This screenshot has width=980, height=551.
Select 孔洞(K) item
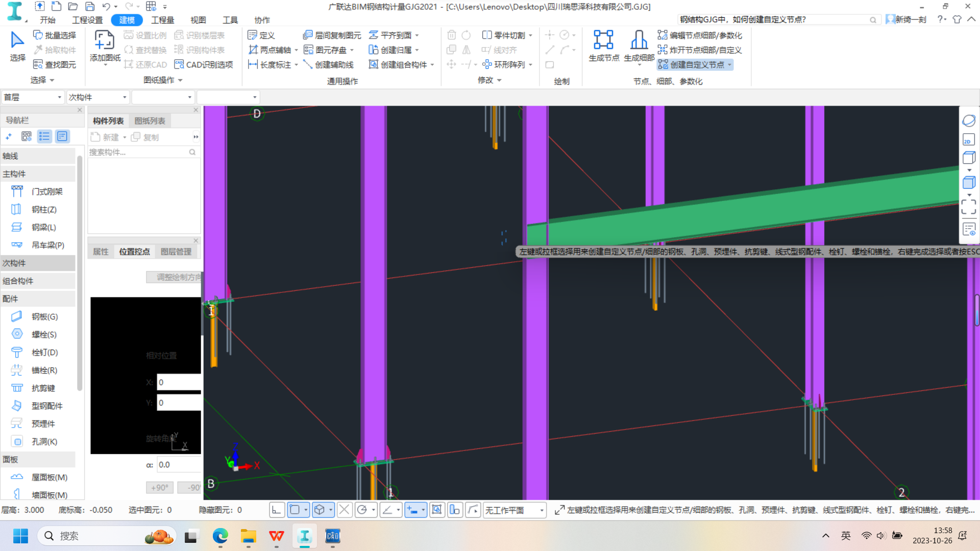[x=44, y=442]
